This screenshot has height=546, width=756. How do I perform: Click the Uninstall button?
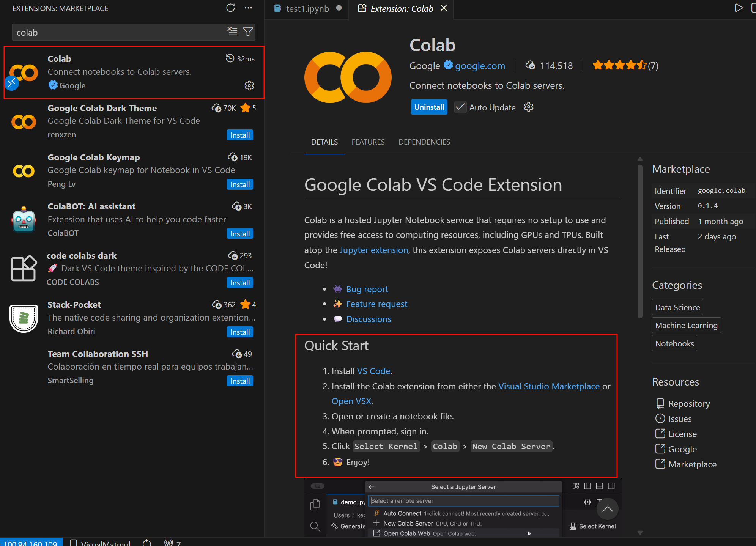[x=429, y=107]
